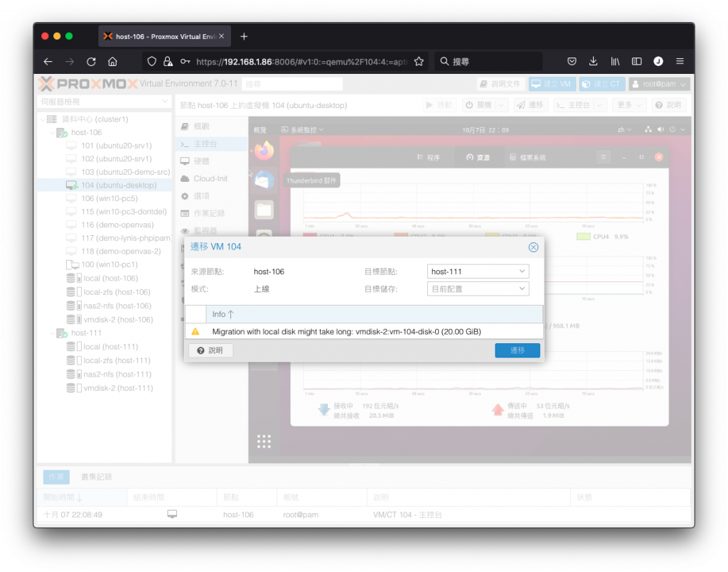This screenshot has width=728, height=572.
Task: Open Firefox account avatar icon
Action: (658, 61)
